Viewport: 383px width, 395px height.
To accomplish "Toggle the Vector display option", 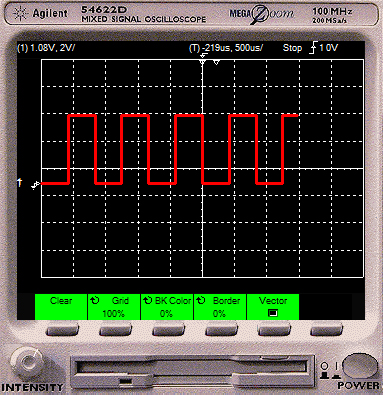I will 273,307.
